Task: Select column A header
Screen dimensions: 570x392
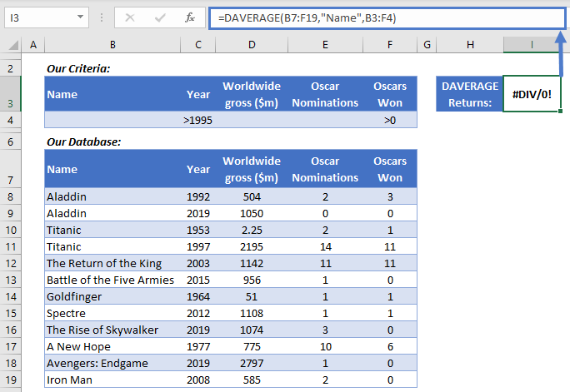Action: tap(33, 45)
